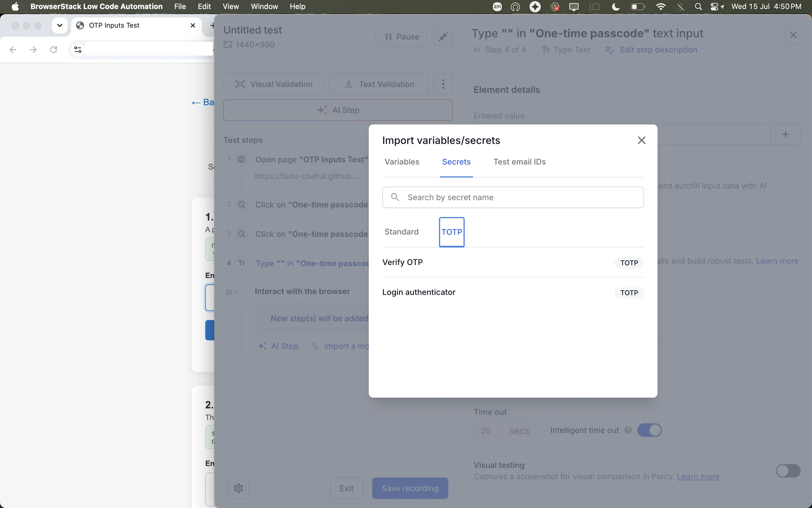The image size is (812, 508).
Task: Go forward in the browser window
Action: [33, 50]
